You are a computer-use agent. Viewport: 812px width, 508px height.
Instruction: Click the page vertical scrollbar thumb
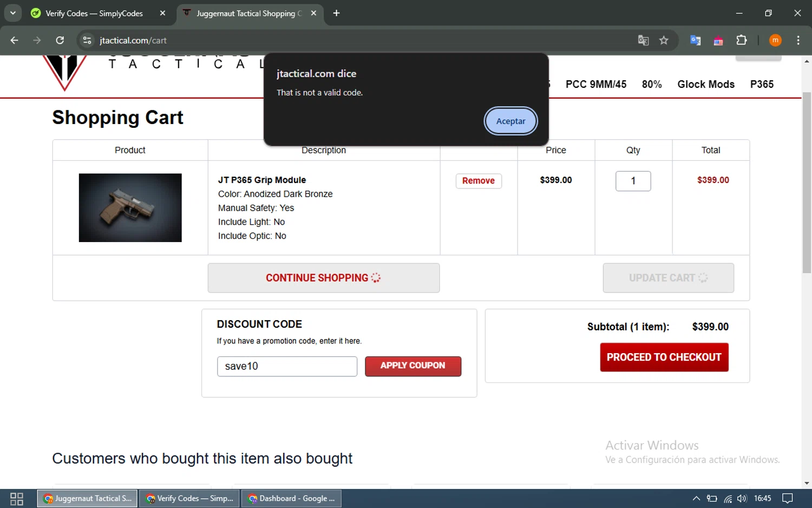coord(807,181)
